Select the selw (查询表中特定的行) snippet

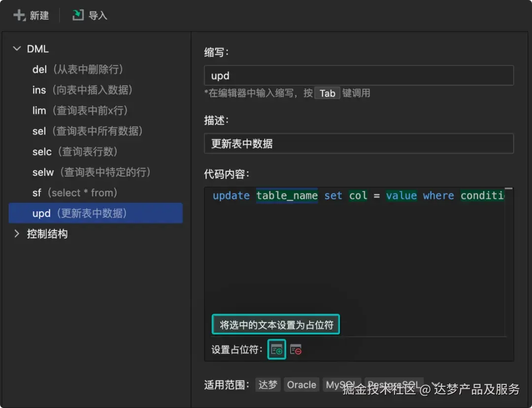point(96,172)
